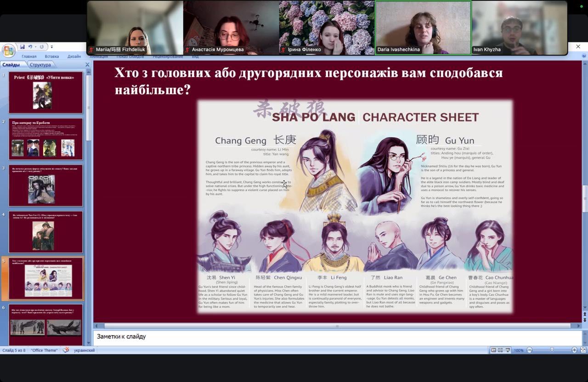Click the Заметки к слайду notes field
This screenshot has width=588, height=382.
pos(337,337)
